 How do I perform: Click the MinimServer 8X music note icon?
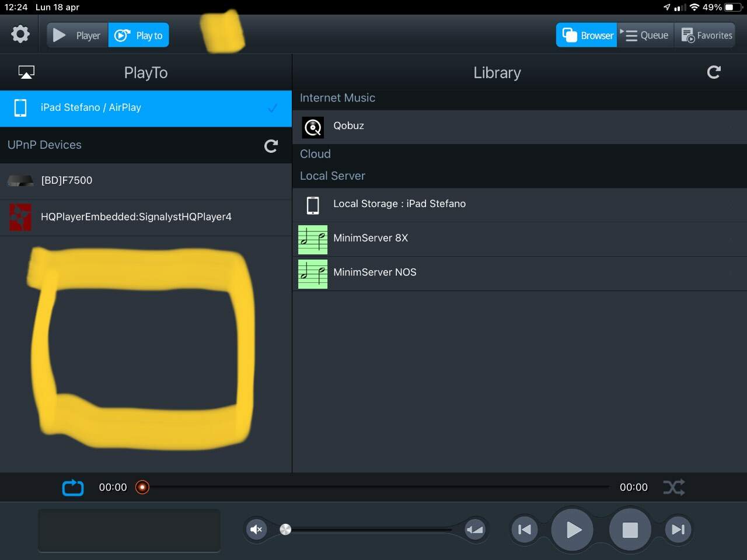pyautogui.click(x=313, y=239)
